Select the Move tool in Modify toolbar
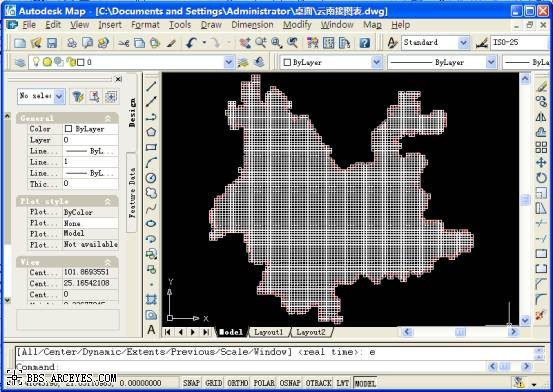Image resolution: width=553 pixels, height=392 pixels. [541, 162]
